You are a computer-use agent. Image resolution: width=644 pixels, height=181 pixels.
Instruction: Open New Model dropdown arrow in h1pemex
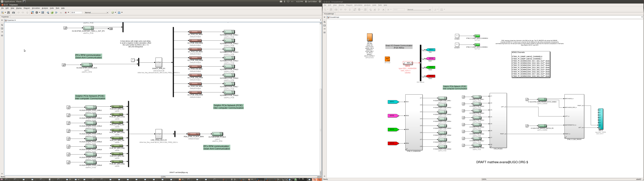pyautogui.click(x=5, y=12)
